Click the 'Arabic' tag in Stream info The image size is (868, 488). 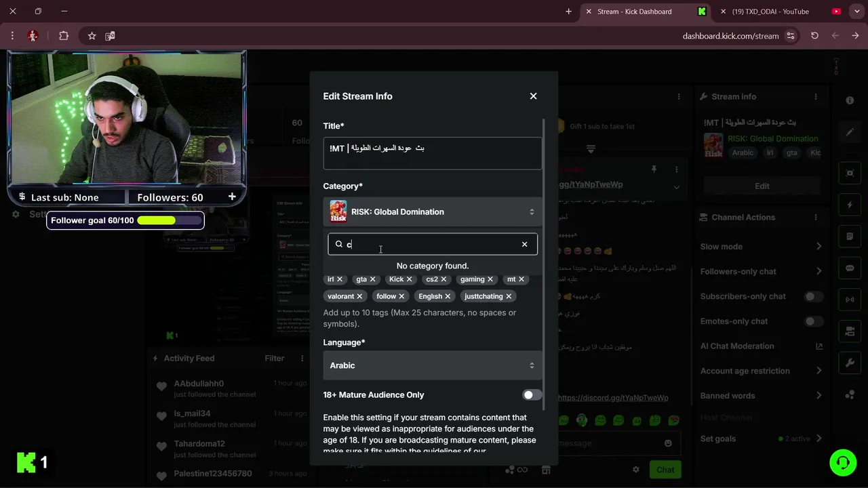click(743, 152)
